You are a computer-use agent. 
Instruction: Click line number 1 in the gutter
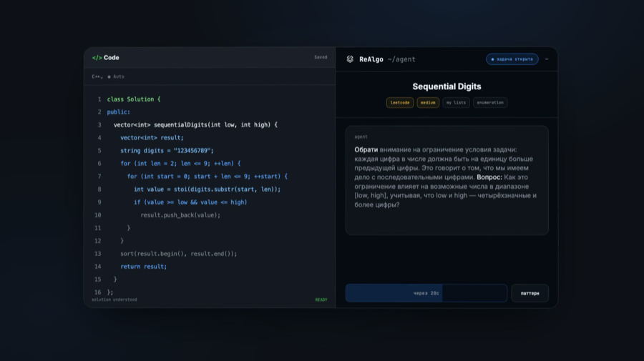pyautogui.click(x=99, y=99)
